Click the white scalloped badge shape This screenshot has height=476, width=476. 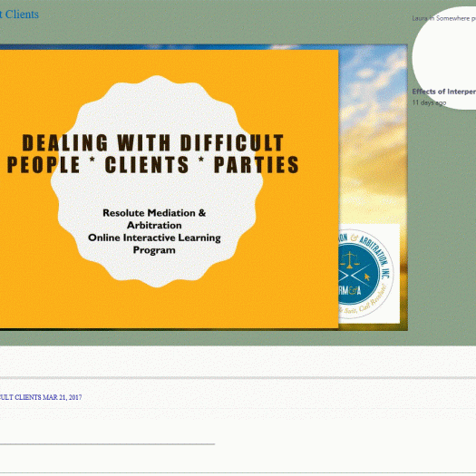pyautogui.click(x=157, y=181)
